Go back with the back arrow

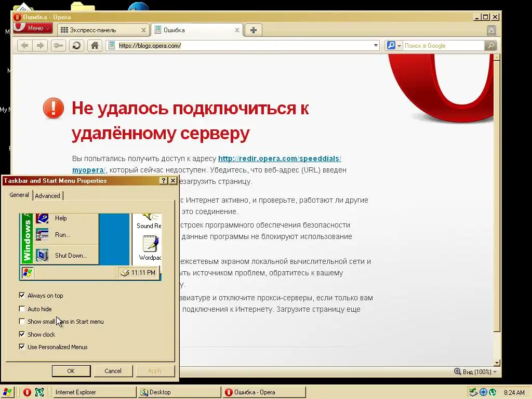pyautogui.click(x=24, y=46)
